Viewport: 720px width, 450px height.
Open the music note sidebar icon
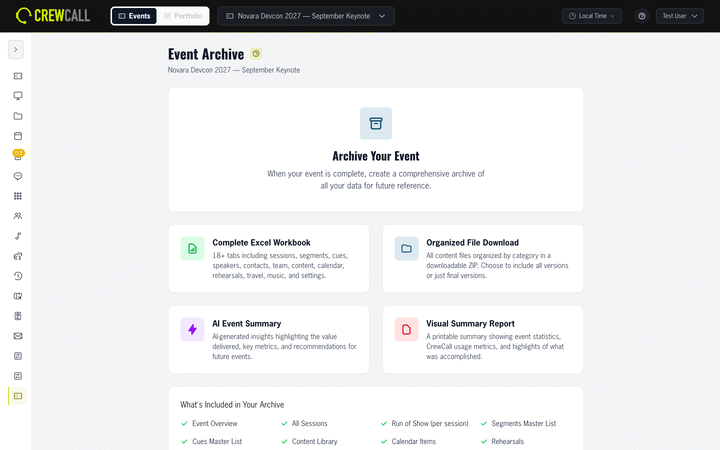pyautogui.click(x=18, y=236)
